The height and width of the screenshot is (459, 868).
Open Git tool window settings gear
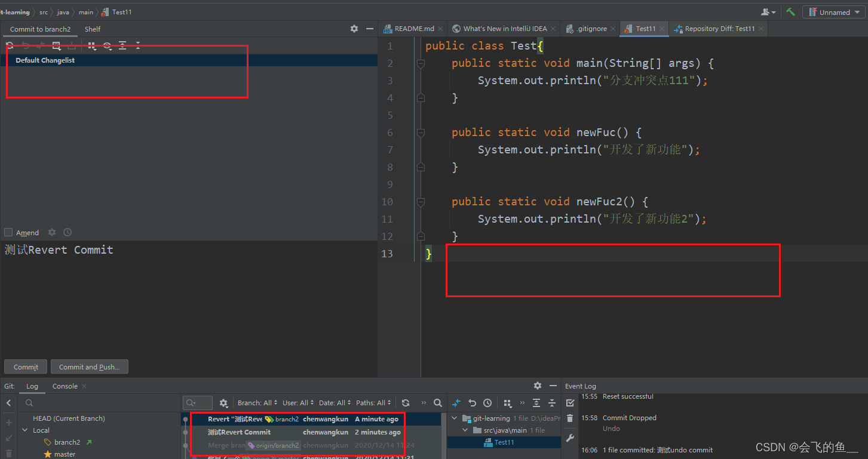pos(538,386)
